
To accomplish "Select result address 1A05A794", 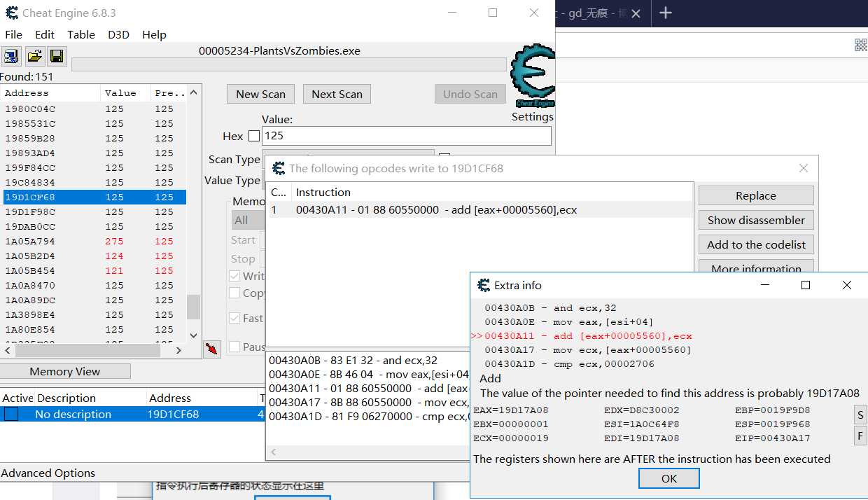I will pos(93,242).
